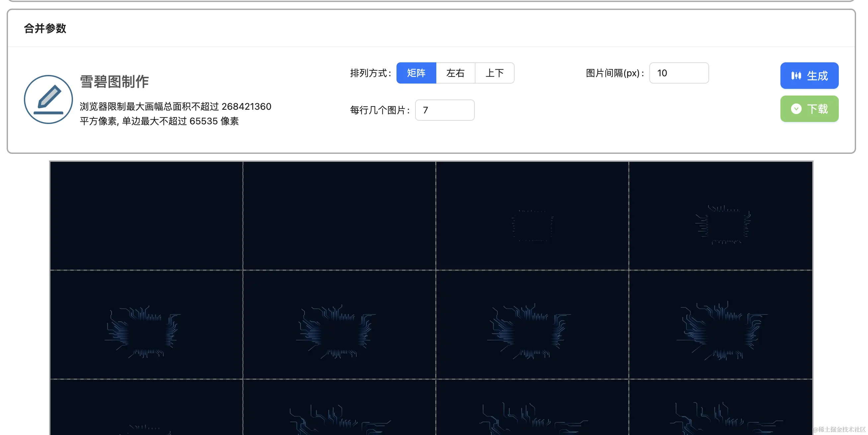The height and width of the screenshot is (435, 868).
Task: Click the first empty sprite frame thumbnail
Action: [x=146, y=216]
